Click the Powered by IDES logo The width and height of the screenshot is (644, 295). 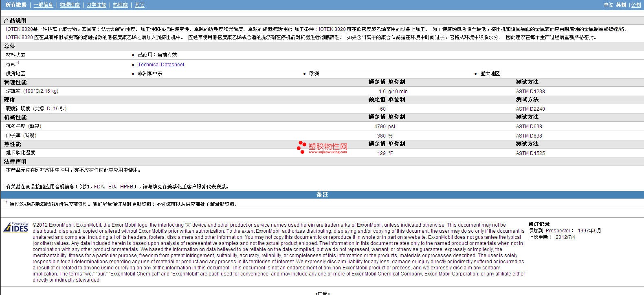(16, 227)
